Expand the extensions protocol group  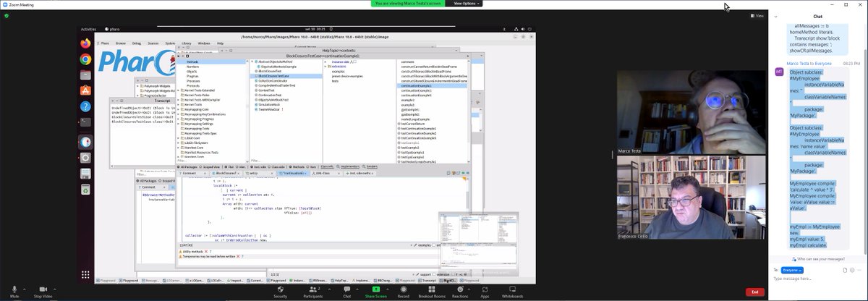(x=326, y=67)
